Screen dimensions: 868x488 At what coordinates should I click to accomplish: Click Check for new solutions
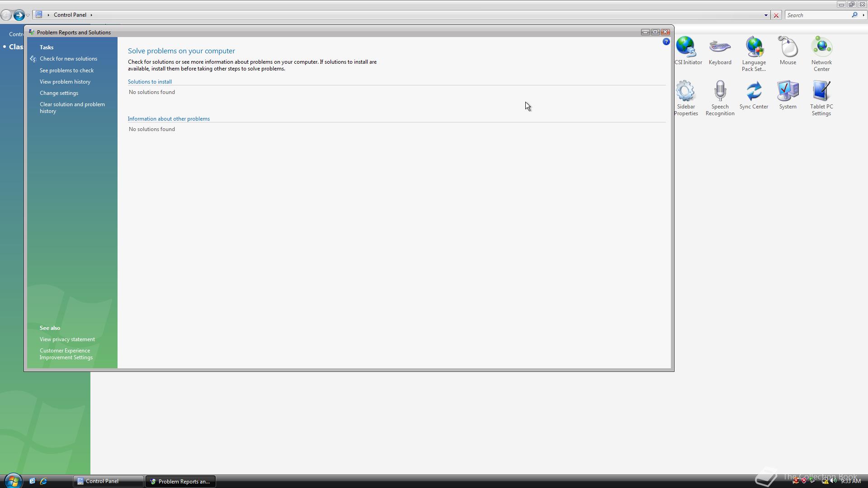68,59
